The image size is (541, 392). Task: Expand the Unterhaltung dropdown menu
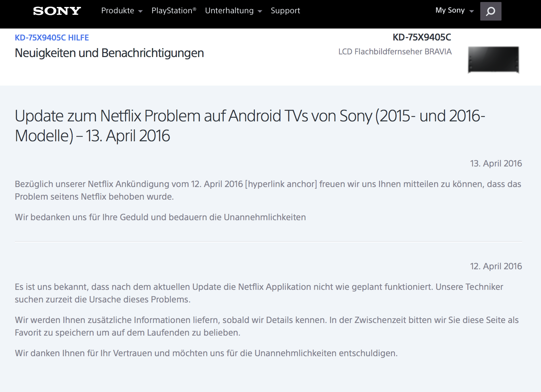(x=234, y=11)
